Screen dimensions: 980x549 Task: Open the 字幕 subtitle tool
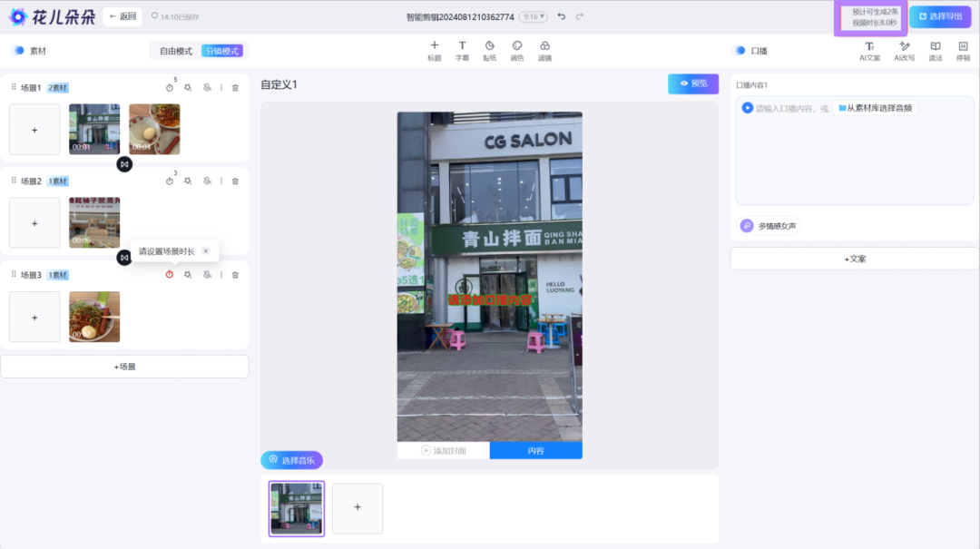[x=462, y=51]
